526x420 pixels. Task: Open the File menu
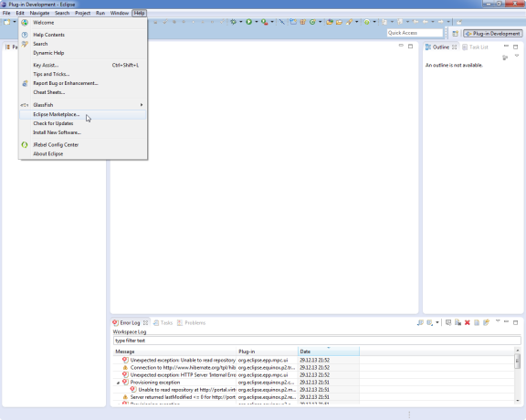pyautogui.click(x=6, y=13)
